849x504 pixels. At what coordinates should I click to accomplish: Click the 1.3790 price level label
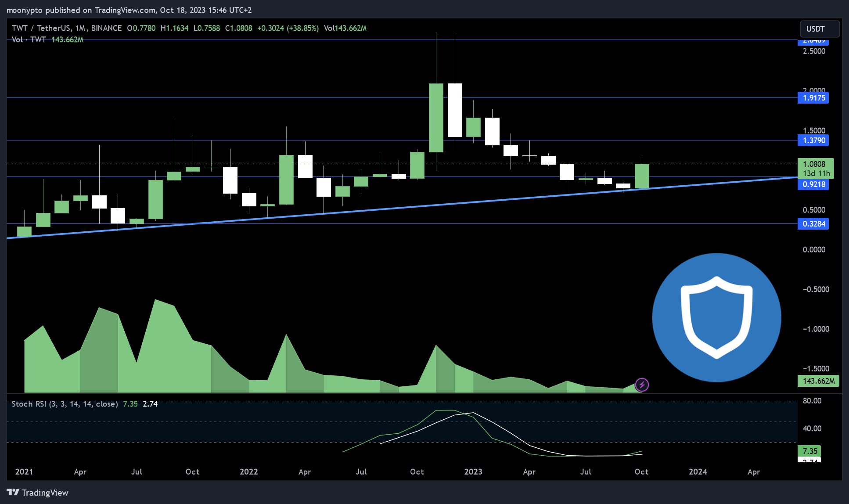(x=813, y=140)
